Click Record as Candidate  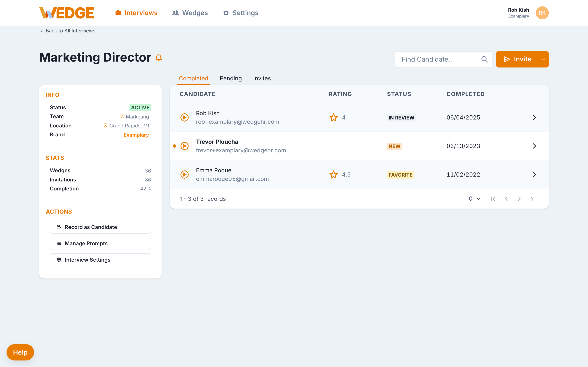pos(100,227)
